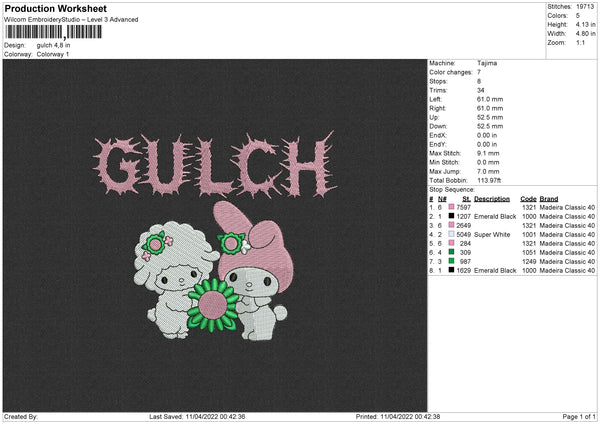Click the 'Stop Sequence:' heading
Screen dimensions: 600x424
coord(452,189)
